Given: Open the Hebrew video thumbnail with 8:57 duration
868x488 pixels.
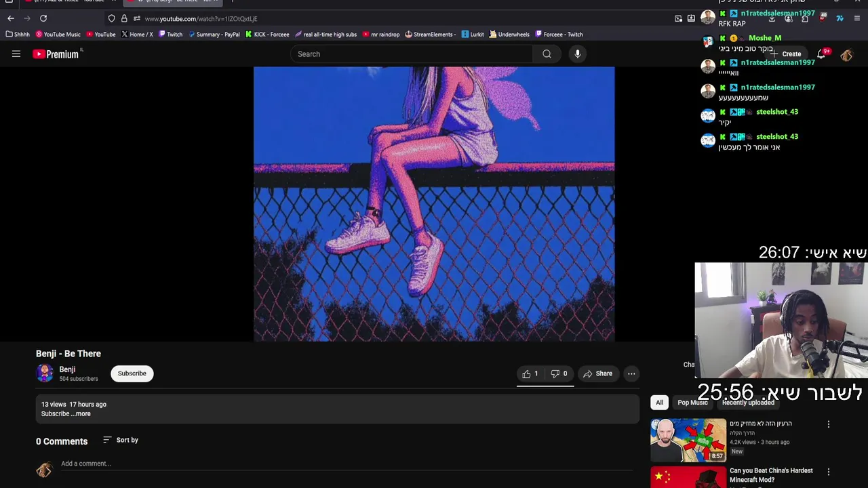Looking at the screenshot, I should pos(688,441).
